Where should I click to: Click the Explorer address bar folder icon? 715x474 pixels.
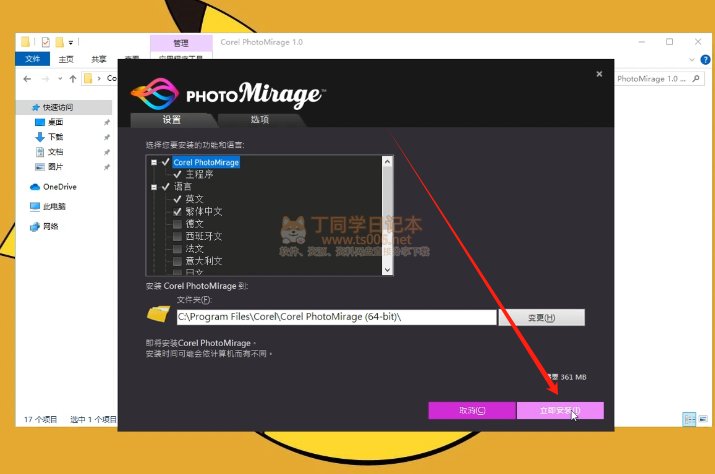88,78
